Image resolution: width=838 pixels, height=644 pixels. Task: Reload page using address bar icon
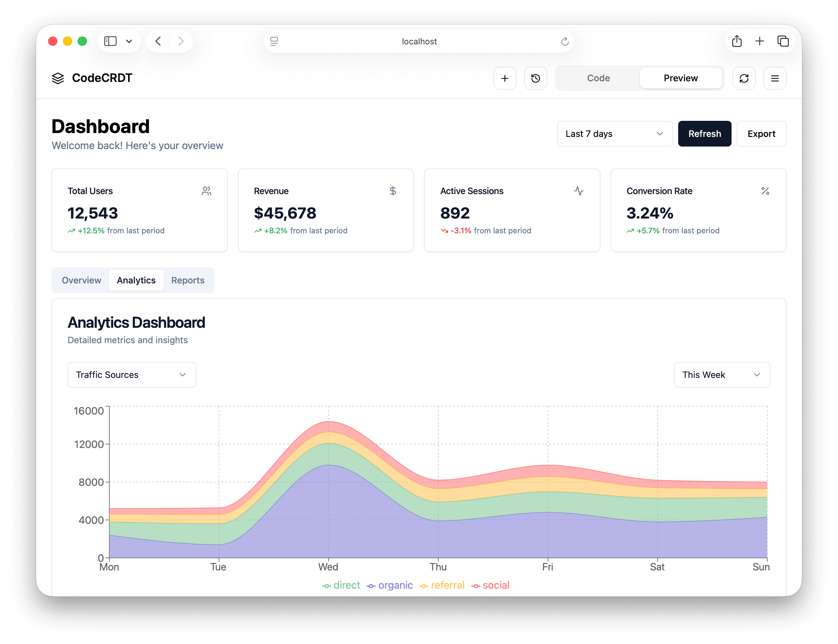pos(565,41)
